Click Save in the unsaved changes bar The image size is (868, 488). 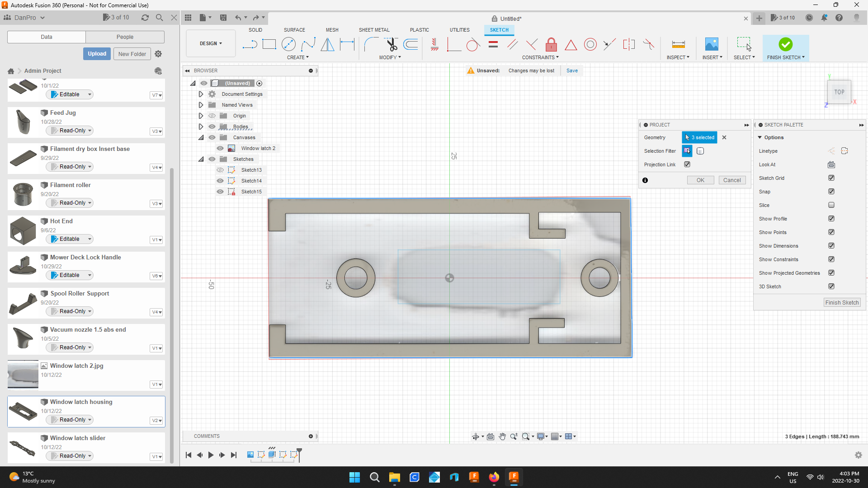[x=572, y=70]
